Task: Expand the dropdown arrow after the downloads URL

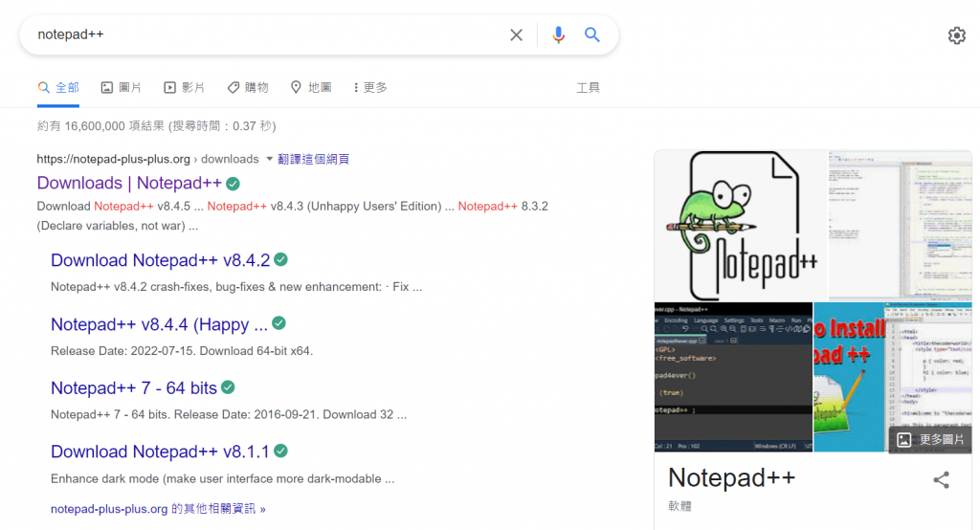Action: 269,159
